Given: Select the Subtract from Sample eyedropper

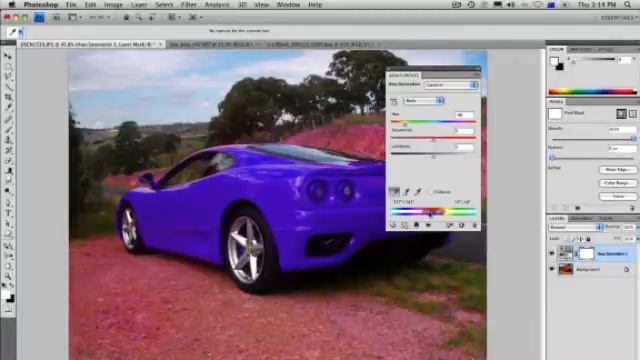Looking at the screenshot, I should pyautogui.click(x=418, y=191).
